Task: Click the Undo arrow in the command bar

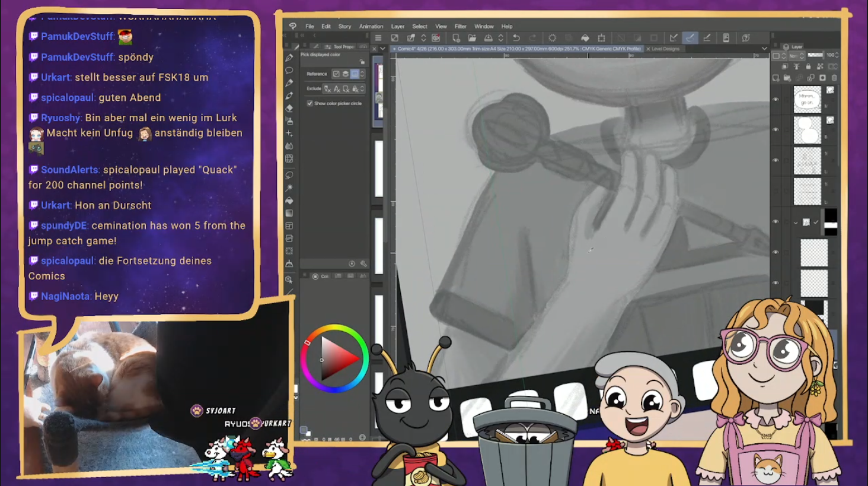Action: 516,38
